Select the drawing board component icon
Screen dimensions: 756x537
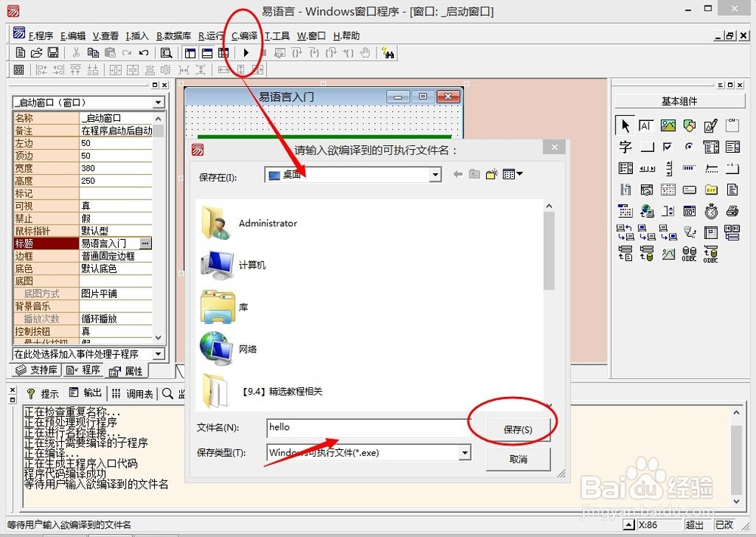(711, 126)
